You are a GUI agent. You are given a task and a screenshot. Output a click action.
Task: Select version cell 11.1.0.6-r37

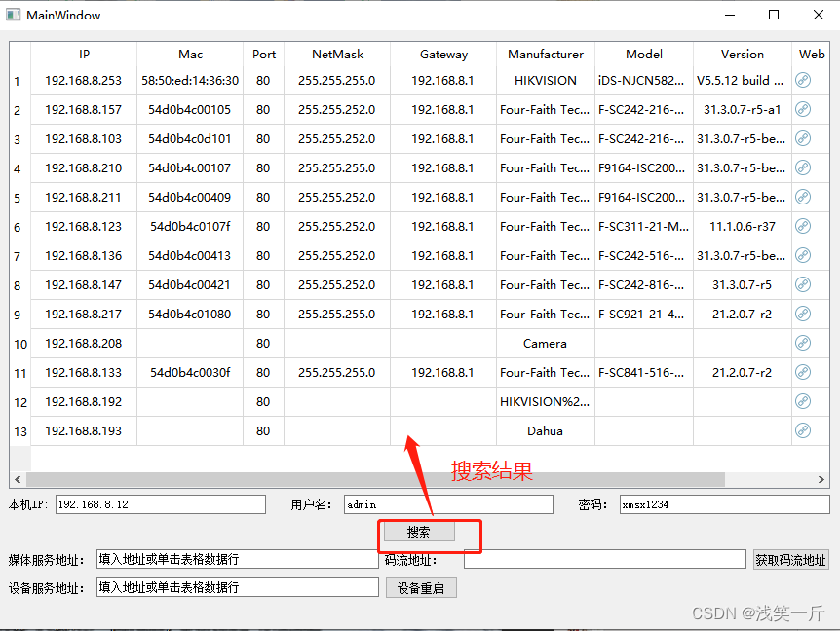point(742,226)
